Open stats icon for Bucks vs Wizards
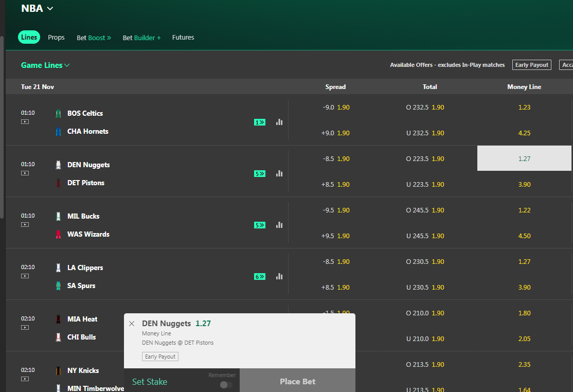 pyautogui.click(x=279, y=225)
